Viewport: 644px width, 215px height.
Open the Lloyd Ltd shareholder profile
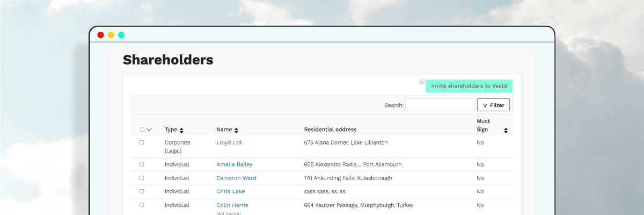point(229,142)
